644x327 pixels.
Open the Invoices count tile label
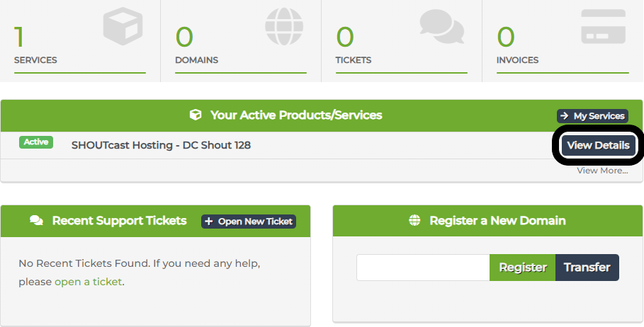coord(517,60)
